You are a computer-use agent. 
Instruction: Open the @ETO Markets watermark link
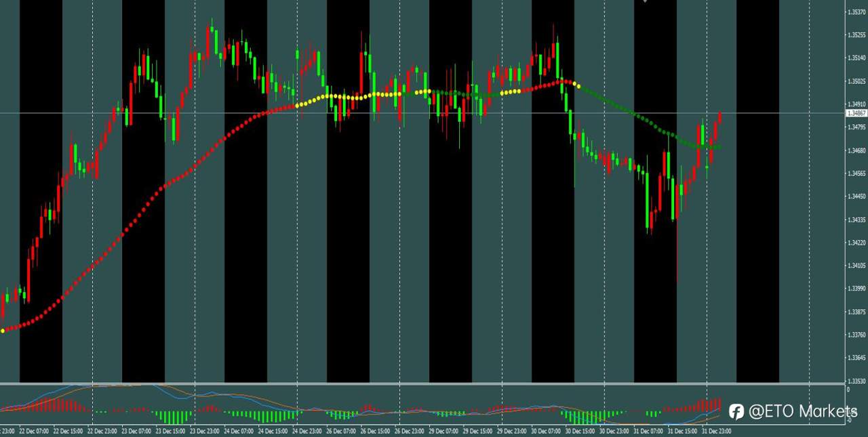tap(804, 412)
